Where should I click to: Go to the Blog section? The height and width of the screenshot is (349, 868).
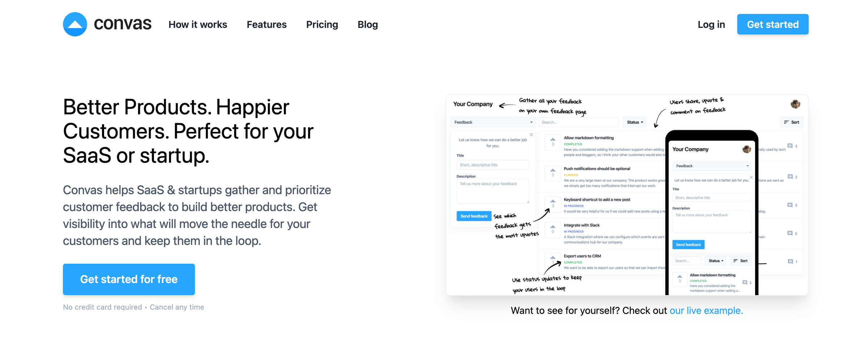click(367, 25)
